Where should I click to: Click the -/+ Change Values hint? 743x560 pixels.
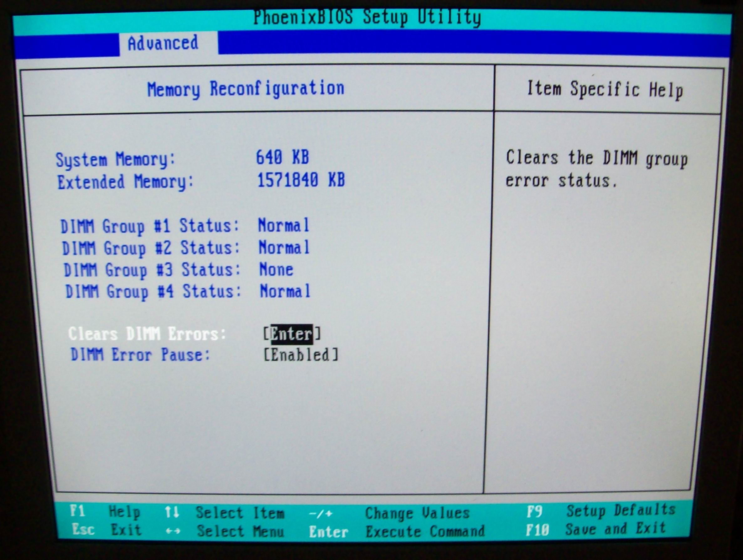point(389,514)
